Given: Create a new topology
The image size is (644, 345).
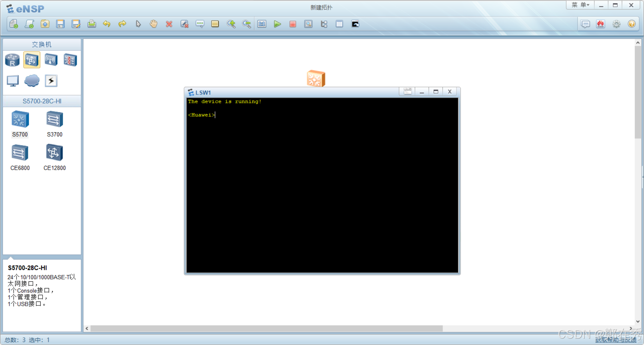Looking at the screenshot, I should pos(14,24).
